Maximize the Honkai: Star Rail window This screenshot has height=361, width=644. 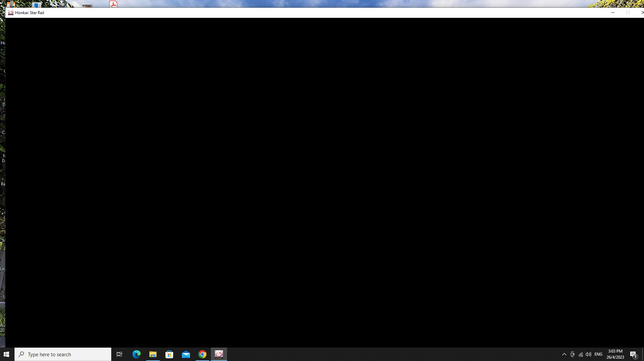tap(628, 12)
